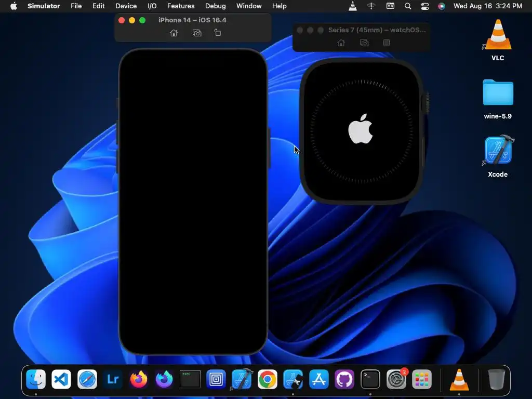Switch to Simulator app in the Dock
This screenshot has height=399, width=532.
[x=293, y=379]
